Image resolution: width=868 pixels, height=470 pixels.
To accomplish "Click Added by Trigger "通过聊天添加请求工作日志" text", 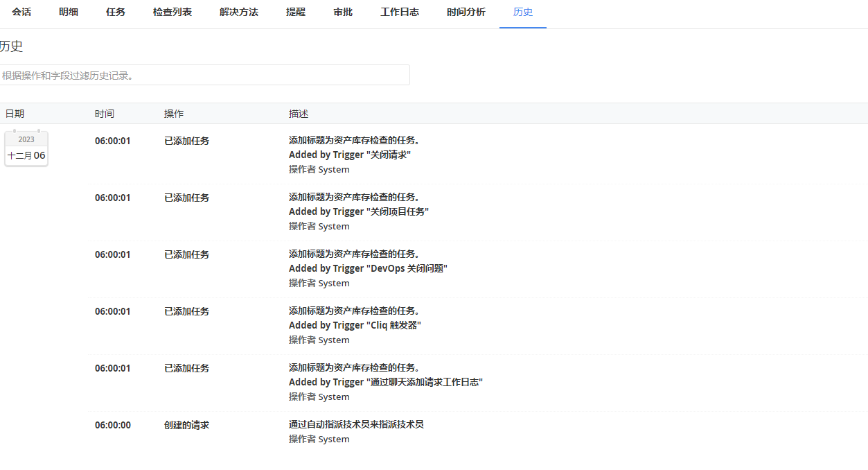I will click(x=386, y=382).
